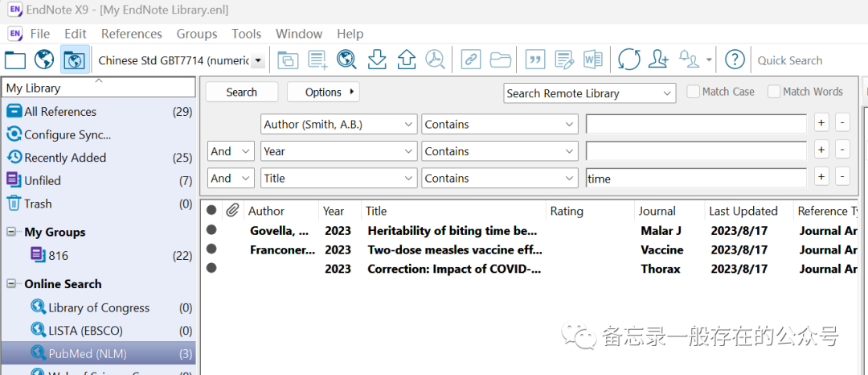Open And operator dropdown for Title row

231,179
